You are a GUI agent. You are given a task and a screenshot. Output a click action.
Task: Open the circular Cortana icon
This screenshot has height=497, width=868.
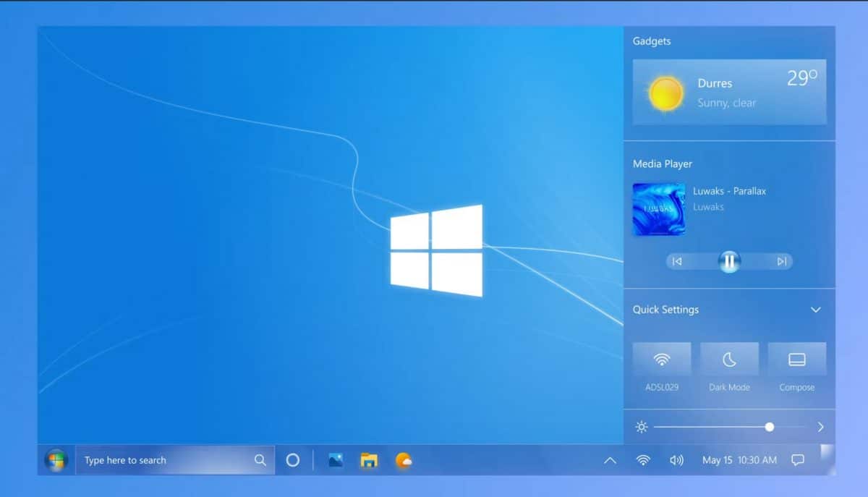292,460
